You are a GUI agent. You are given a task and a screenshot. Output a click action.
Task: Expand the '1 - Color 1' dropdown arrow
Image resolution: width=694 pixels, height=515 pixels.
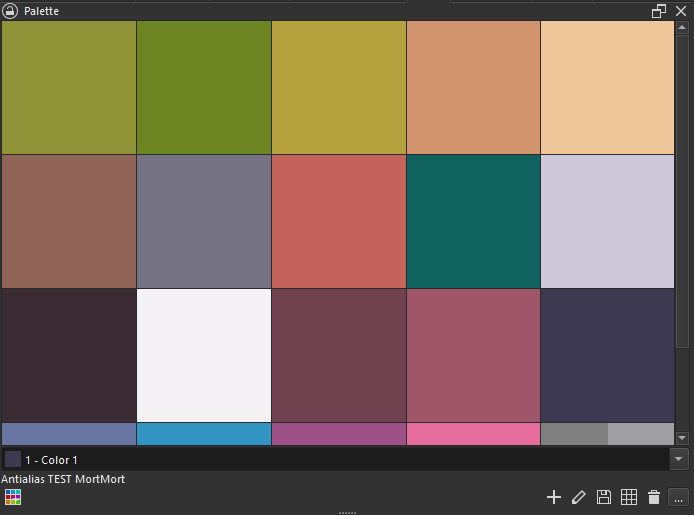[x=679, y=459]
